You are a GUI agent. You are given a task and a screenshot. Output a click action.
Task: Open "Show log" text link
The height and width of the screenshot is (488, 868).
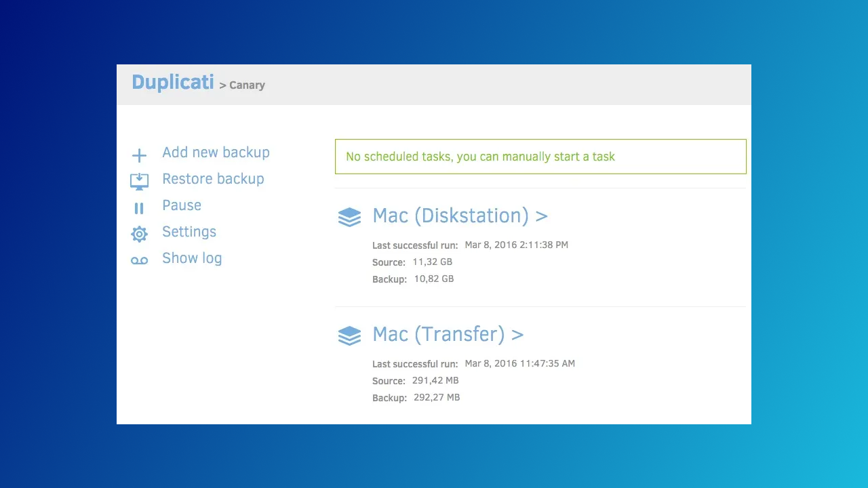click(x=192, y=258)
